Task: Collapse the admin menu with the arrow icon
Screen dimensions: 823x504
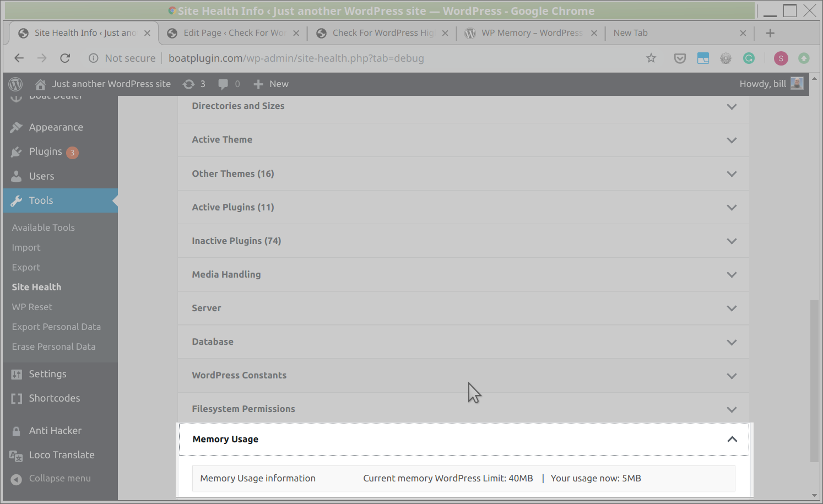Action: (x=17, y=478)
